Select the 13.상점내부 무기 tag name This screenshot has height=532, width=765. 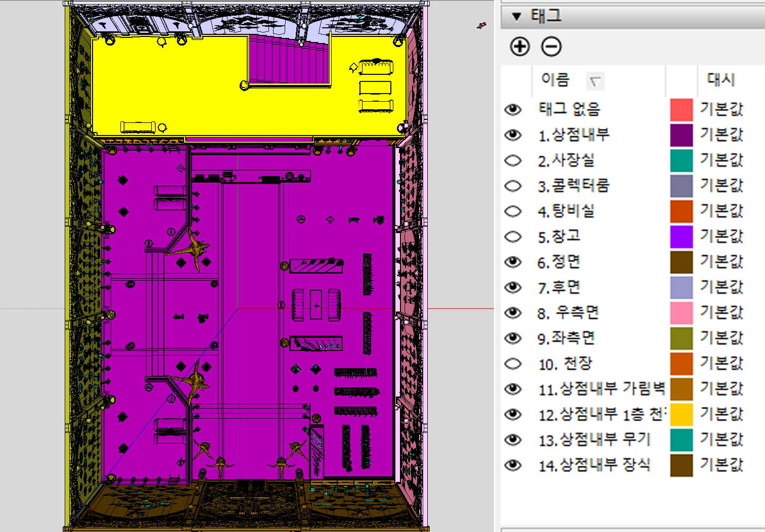pos(594,439)
